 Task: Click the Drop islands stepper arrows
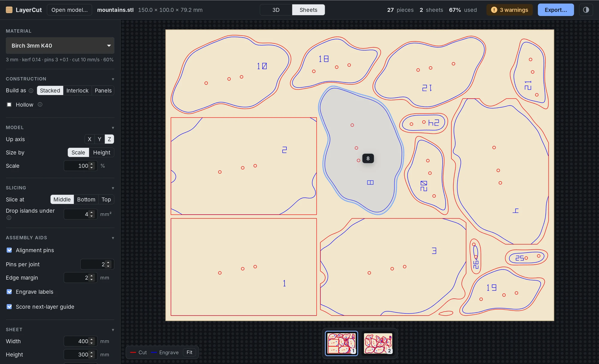click(x=92, y=214)
